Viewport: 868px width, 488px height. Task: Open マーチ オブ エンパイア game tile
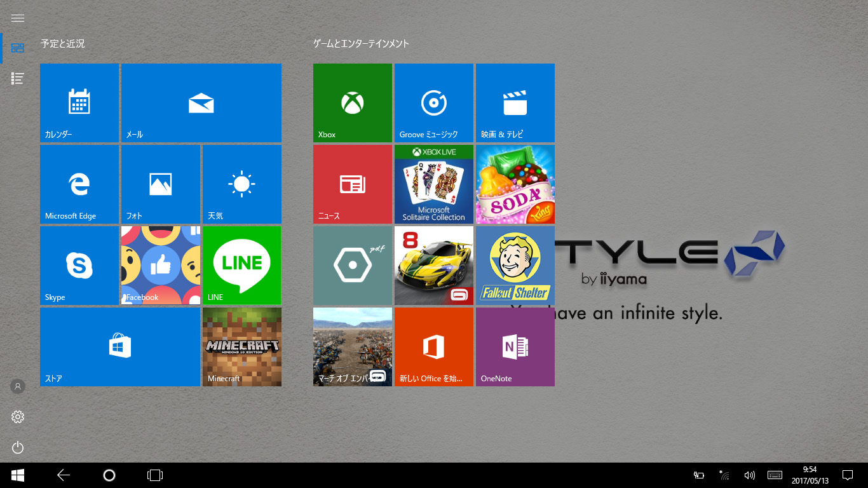click(353, 346)
